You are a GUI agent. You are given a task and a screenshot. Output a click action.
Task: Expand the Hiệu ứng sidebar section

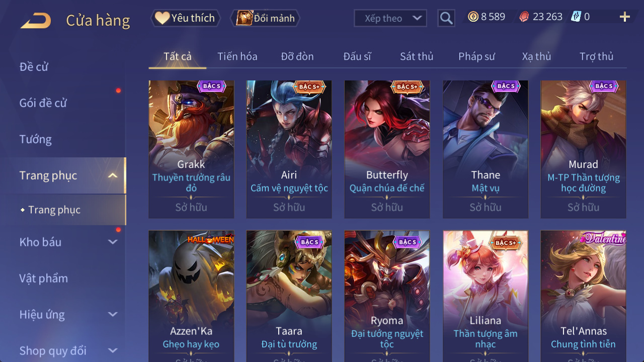[x=113, y=314]
